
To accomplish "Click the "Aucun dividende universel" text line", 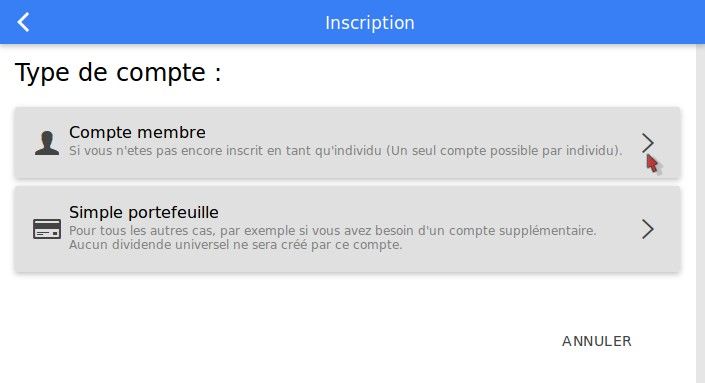I will (x=235, y=245).
